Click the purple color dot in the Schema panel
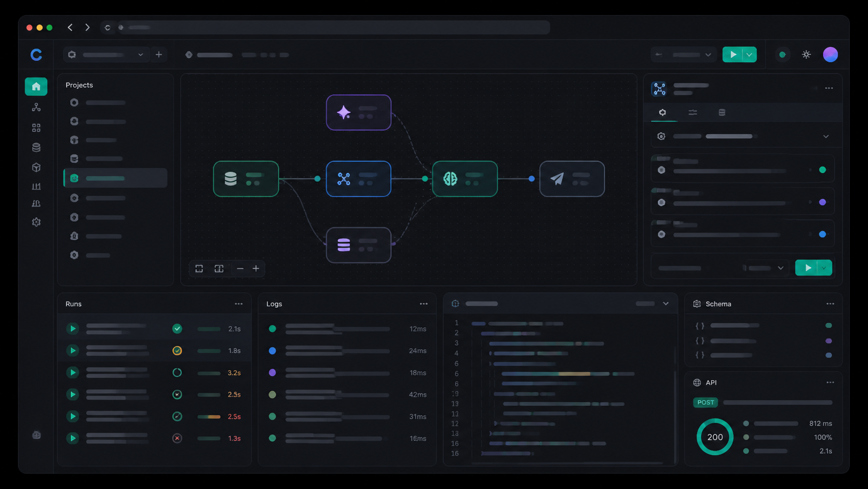This screenshot has width=868, height=489. 829,341
